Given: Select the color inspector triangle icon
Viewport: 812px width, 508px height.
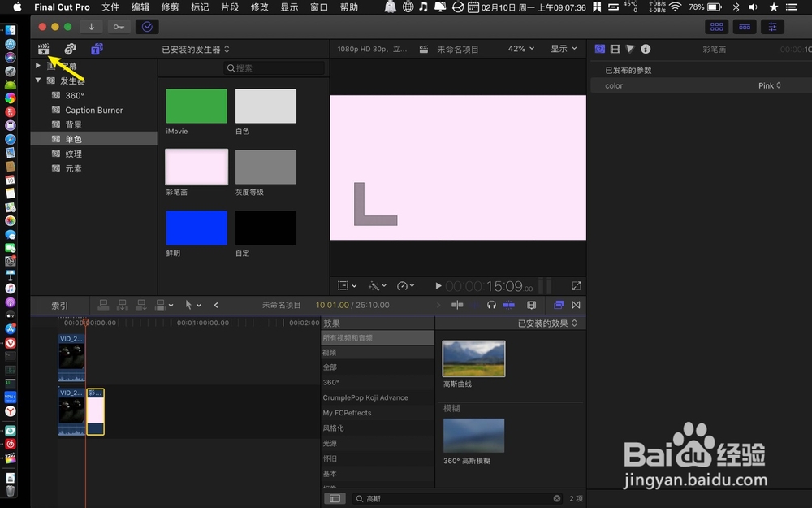Looking at the screenshot, I should tap(630, 49).
